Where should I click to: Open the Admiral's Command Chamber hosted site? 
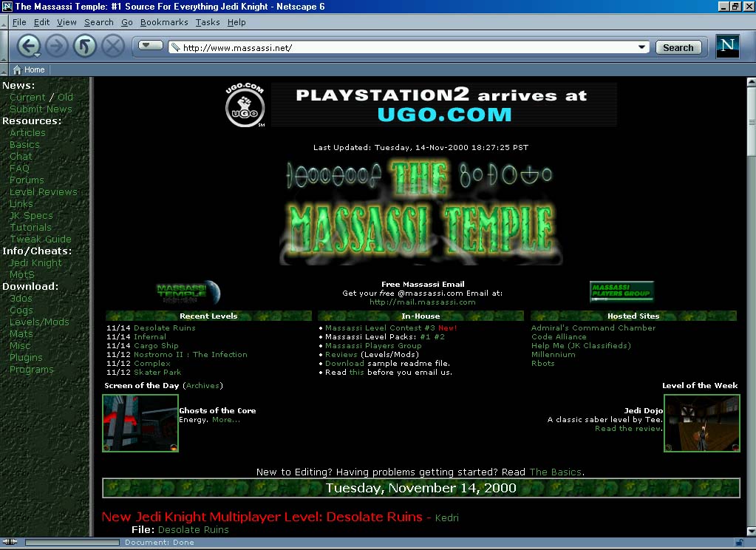pyautogui.click(x=593, y=327)
